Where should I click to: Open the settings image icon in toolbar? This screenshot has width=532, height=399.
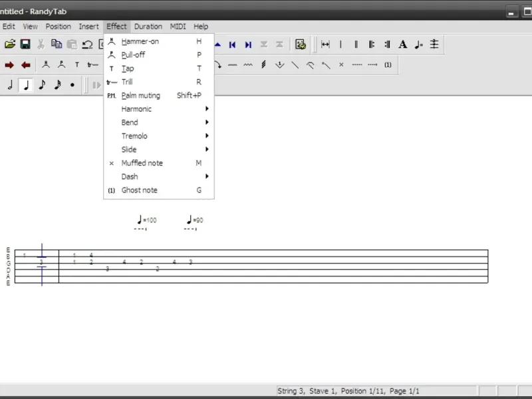[301, 44]
